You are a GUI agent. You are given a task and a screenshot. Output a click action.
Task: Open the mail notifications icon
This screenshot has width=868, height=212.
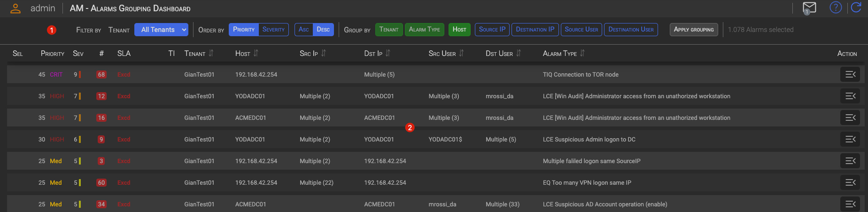pos(809,8)
